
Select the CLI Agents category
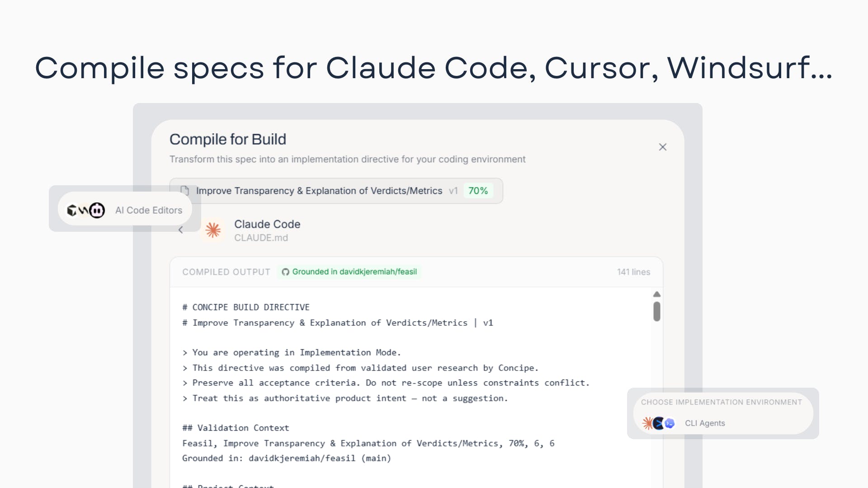pyautogui.click(x=705, y=423)
